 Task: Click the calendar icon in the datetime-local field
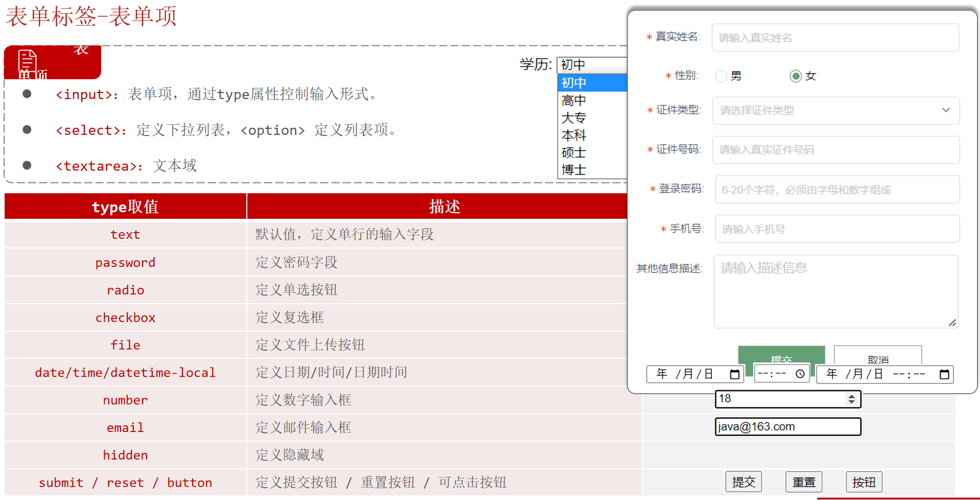pyautogui.click(x=944, y=374)
